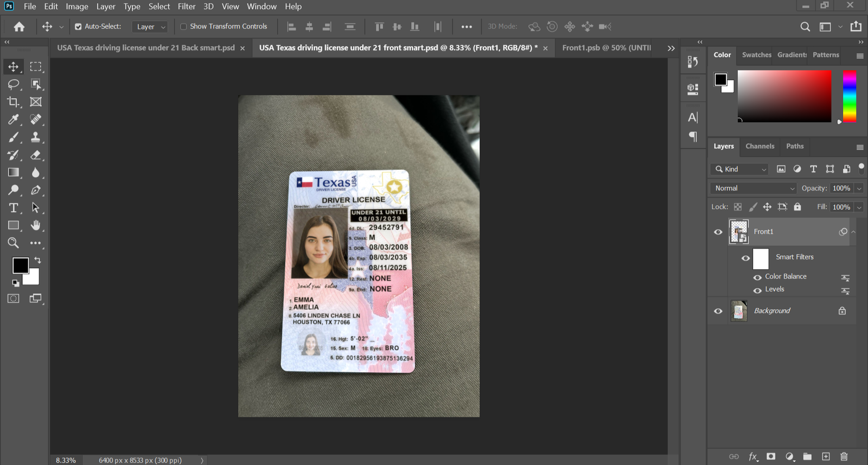Show hidden document tabs overflow arrows
Image resolution: width=868 pixels, height=465 pixels.
pos(671,48)
